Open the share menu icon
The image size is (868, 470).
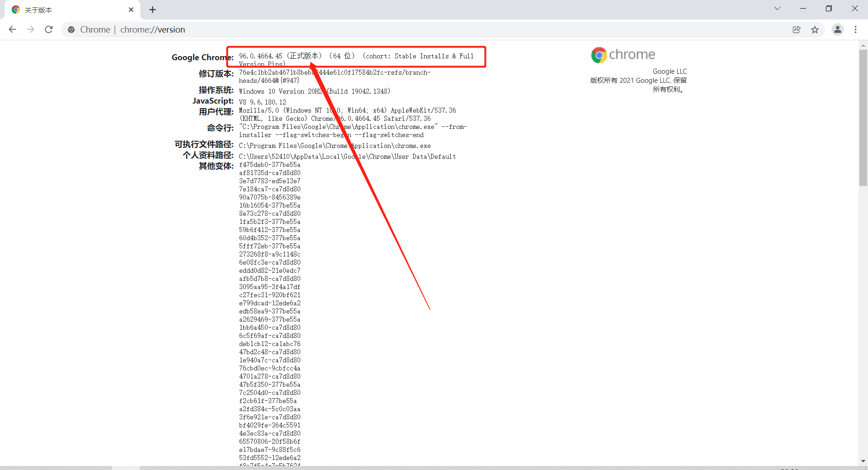pyautogui.click(x=796, y=29)
